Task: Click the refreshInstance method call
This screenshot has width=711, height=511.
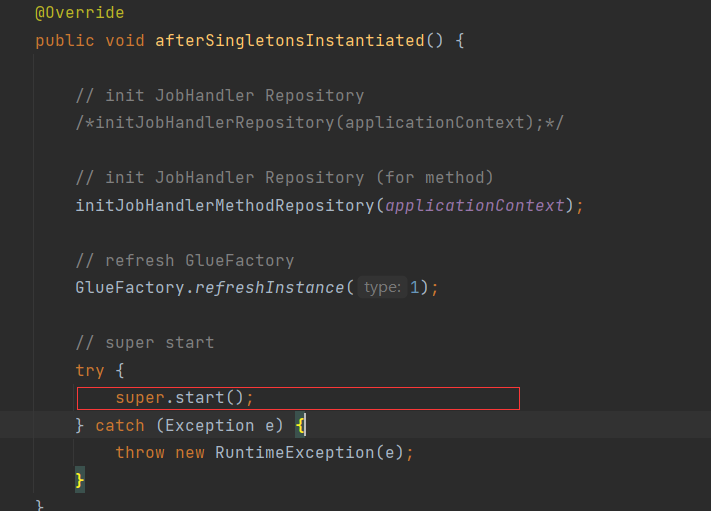Action: point(270,288)
